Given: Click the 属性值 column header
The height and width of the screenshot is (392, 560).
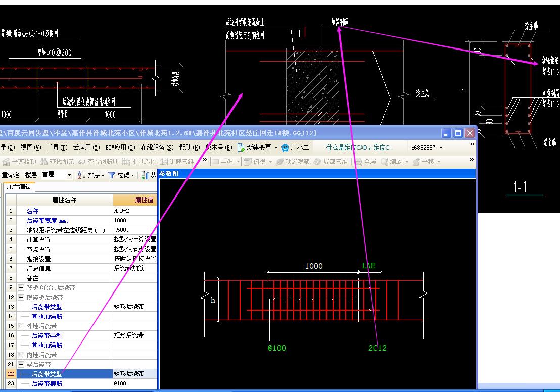Looking at the screenshot, I should coord(135,200).
